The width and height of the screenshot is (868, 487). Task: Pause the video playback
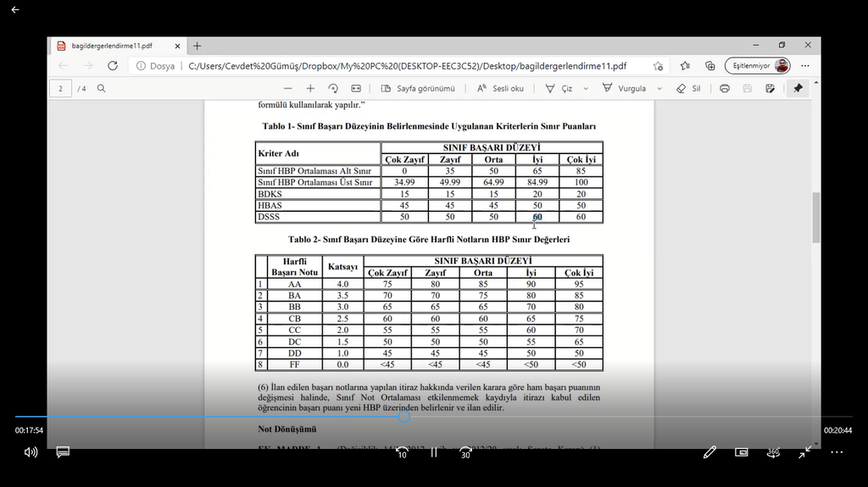pos(434,452)
